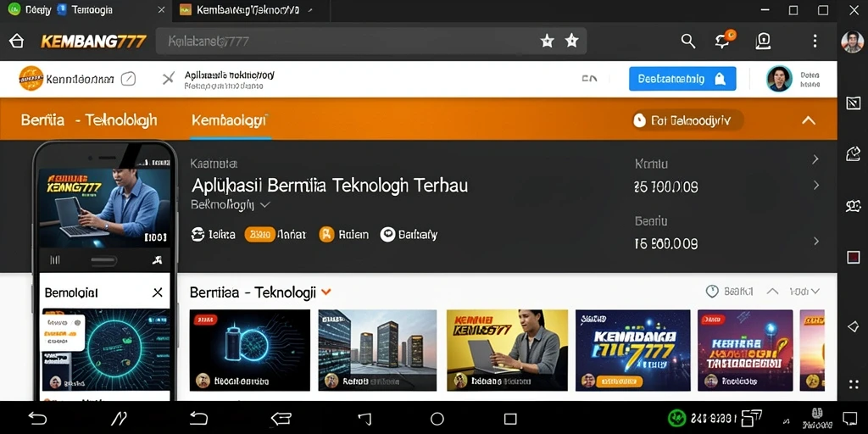Open the 16 500.009 row arrow
Viewport: 868px width, 434px height.
(x=816, y=242)
